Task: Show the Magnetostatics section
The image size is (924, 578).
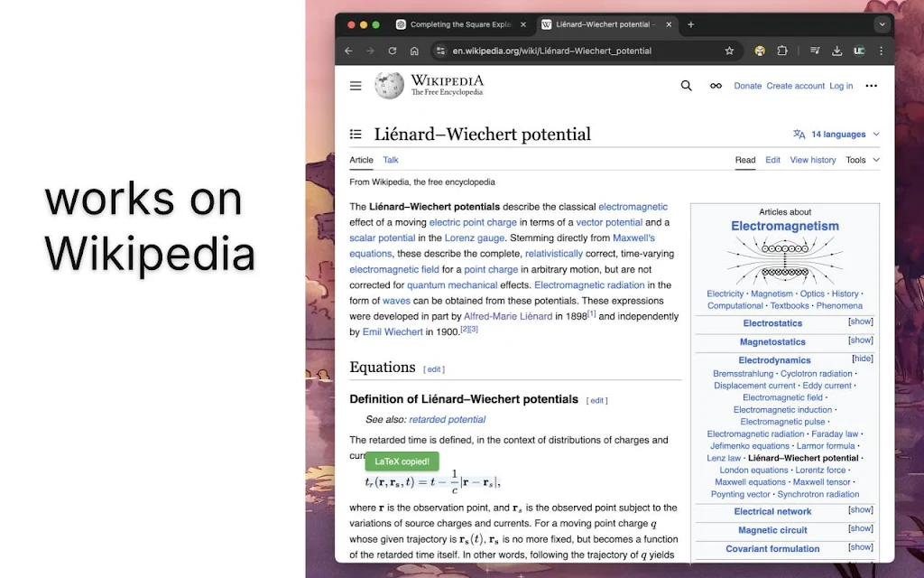Action: tap(860, 340)
